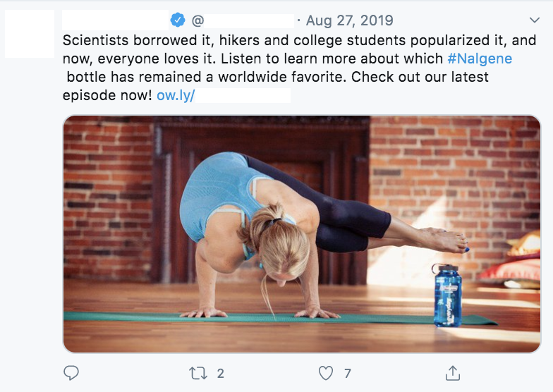
Task: Open the yoga pose photo
Action: click(302, 233)
